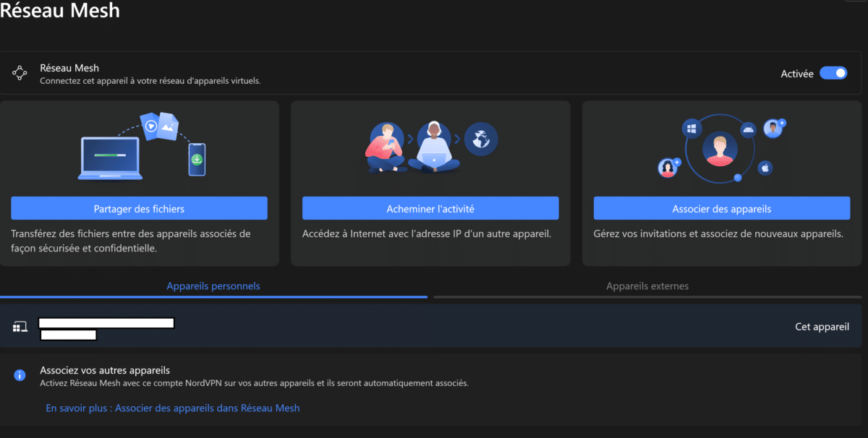This screenshot has height=438, width=868.
Task: Click the Partager des fichiers button
Action: pyautogui.click(x=139, y=209)
